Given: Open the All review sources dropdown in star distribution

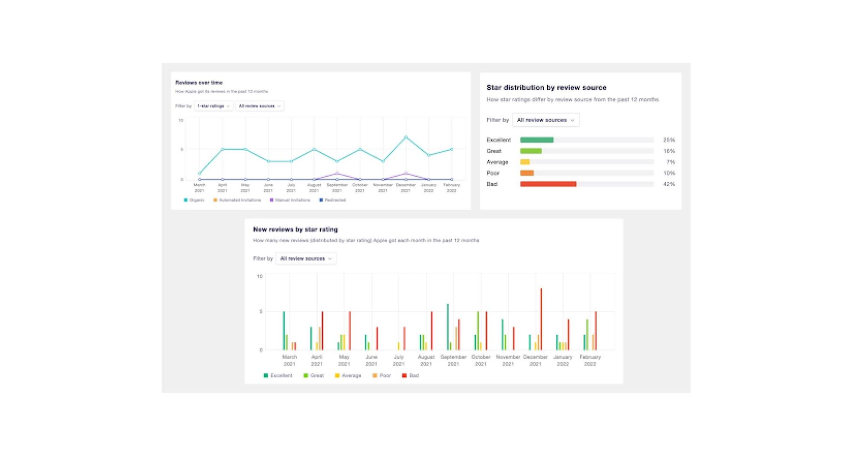Looking at the screenshot, I should [546, 120].
